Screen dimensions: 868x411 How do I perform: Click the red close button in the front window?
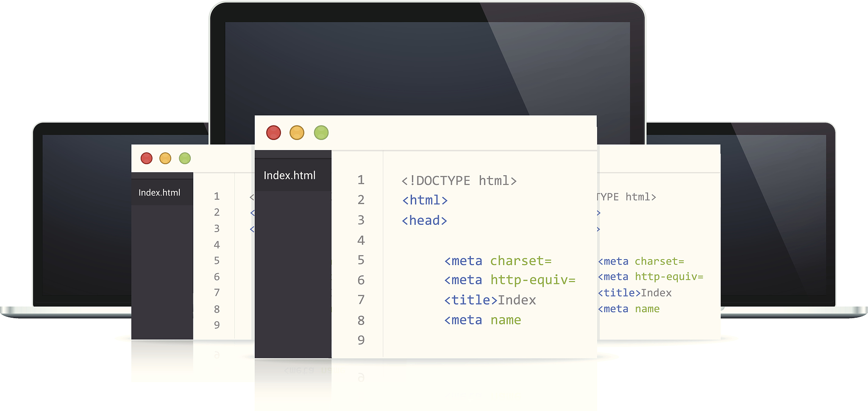tap(273, 133)
